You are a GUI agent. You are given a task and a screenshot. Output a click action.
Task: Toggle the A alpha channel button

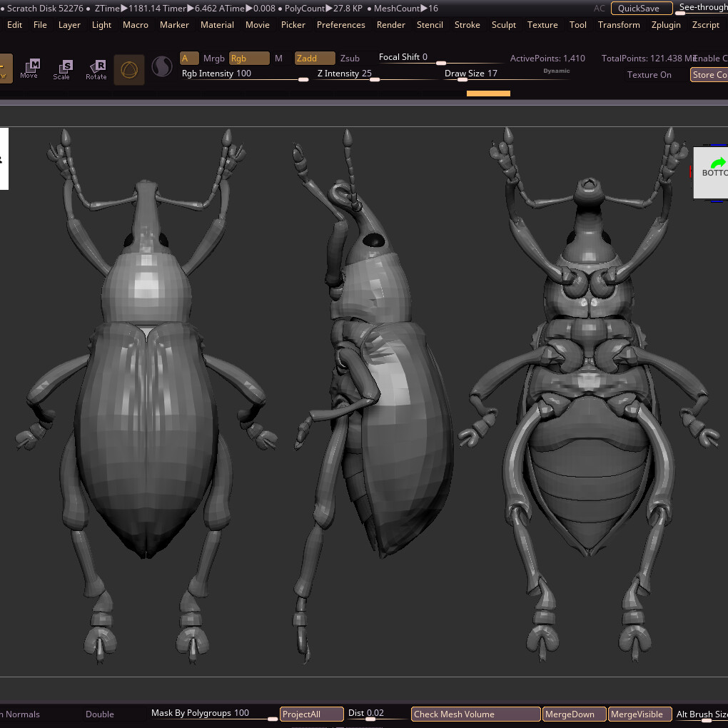point(188,59)
